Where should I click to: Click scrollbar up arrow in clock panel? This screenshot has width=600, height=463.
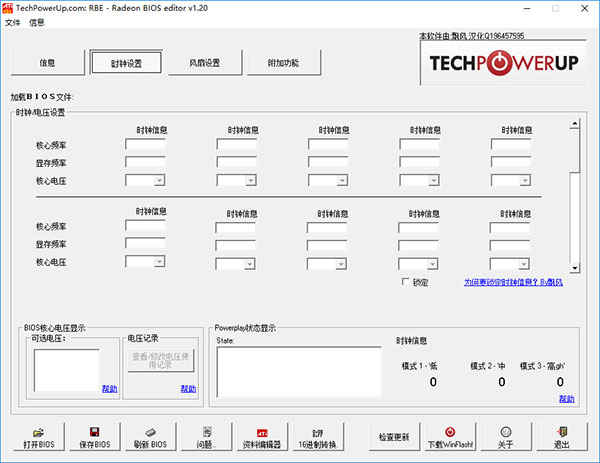coord(574,124)
